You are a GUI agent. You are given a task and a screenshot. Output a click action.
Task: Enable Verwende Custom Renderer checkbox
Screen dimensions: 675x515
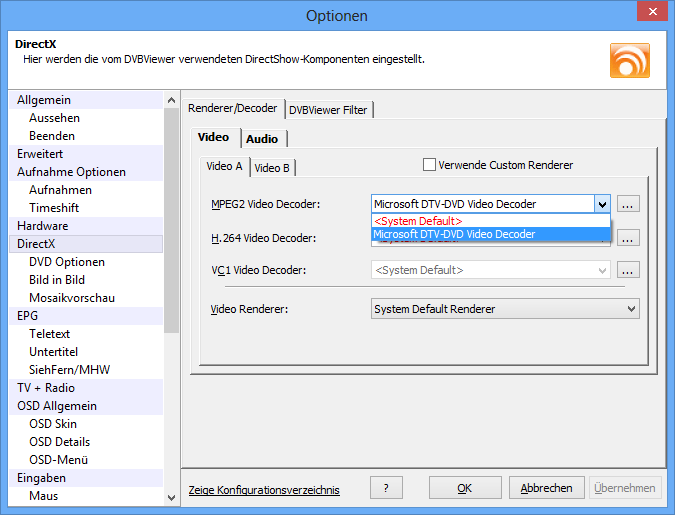[430, 165]
